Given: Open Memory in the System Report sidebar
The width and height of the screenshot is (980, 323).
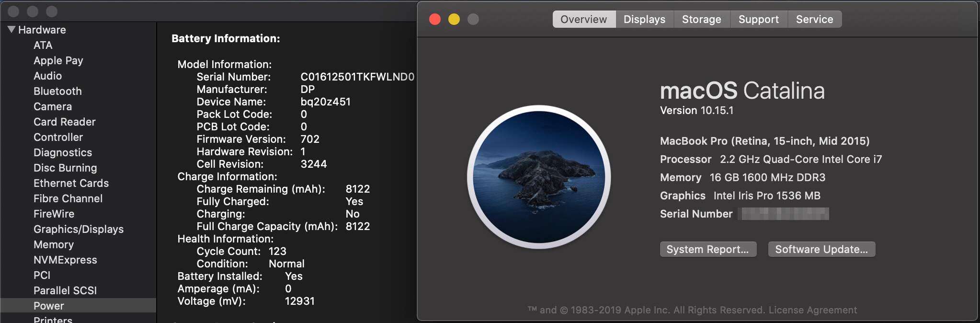Looking at the screenshot, I should (54, 244).
